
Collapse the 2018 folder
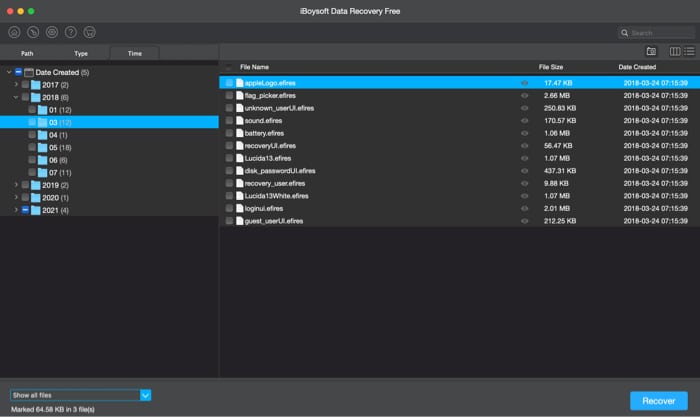[16, 97]
